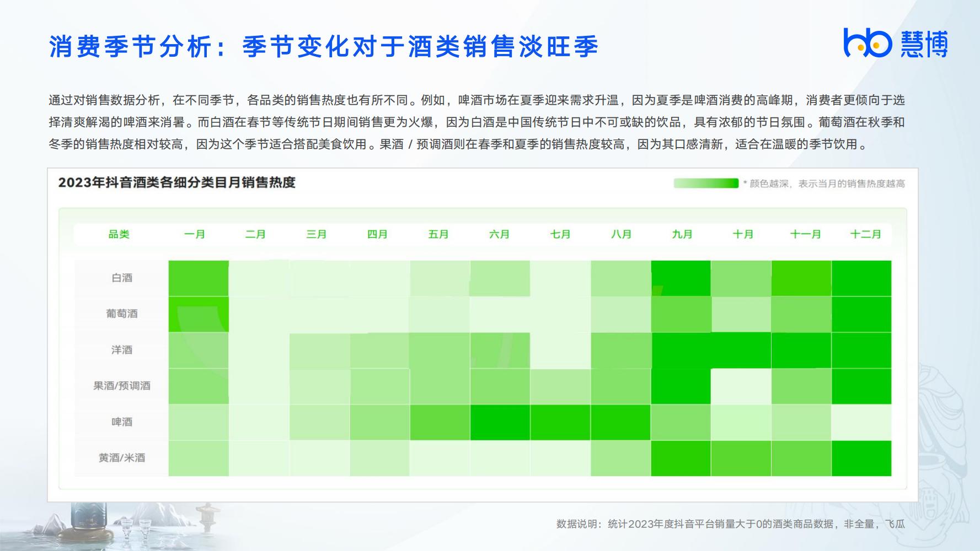Click the 果酒/预调酒 十月 heat cell
The image size is (980, 551).
pos(741,386)
